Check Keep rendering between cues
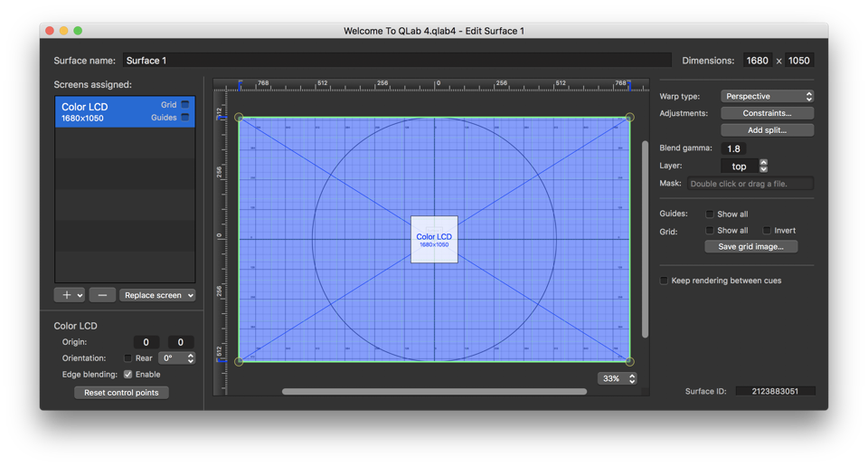The height and width of the screenshot is (467, 868). click(665, 281)
